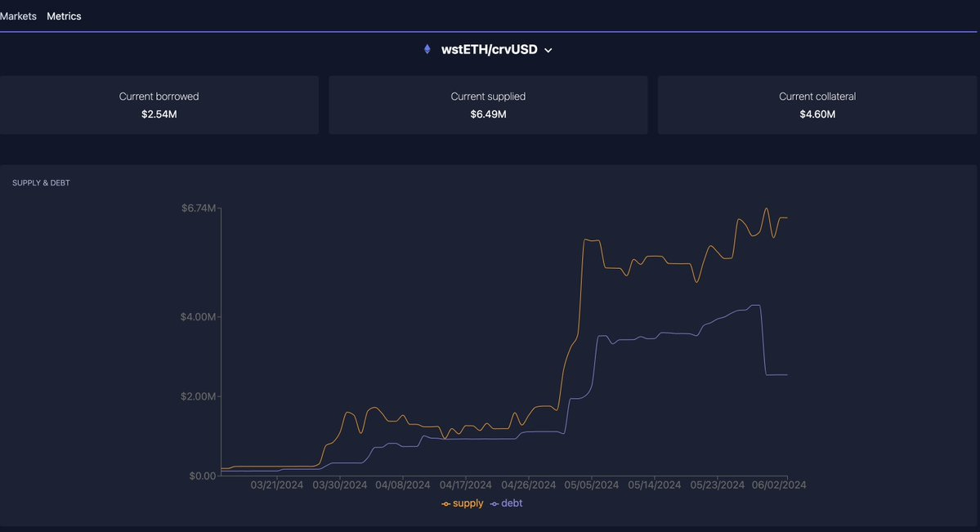Click the purple debt legend marker
980x532 pixels.
[x=494, y=504]
